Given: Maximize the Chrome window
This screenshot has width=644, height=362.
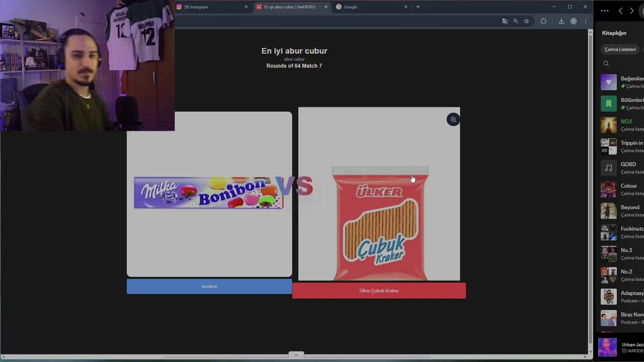Looking at the screenshot, I should coord(570,7).
